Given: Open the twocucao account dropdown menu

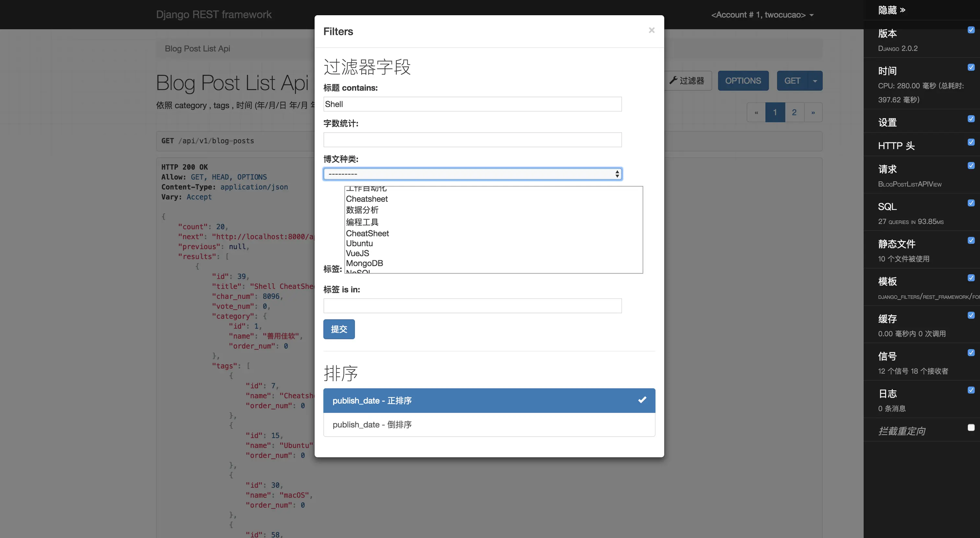Looking at the screenshot, I should (762, 15).
